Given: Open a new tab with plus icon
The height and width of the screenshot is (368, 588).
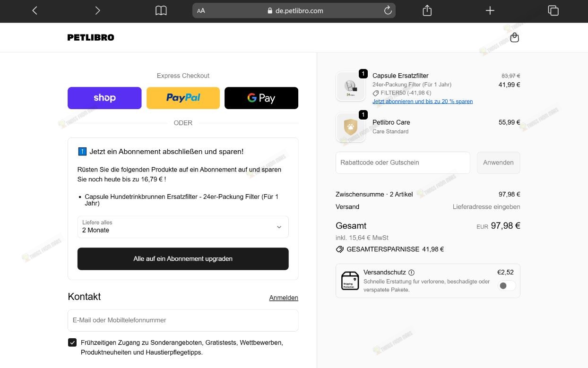Looking at the screenshot, I should pos(490,10).
